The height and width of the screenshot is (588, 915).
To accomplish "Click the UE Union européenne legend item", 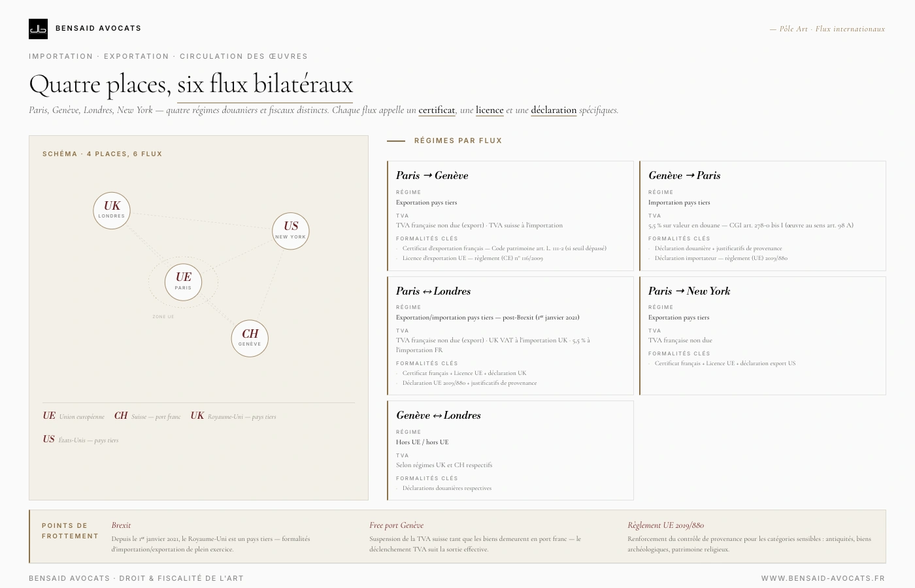I will (73, 416).
